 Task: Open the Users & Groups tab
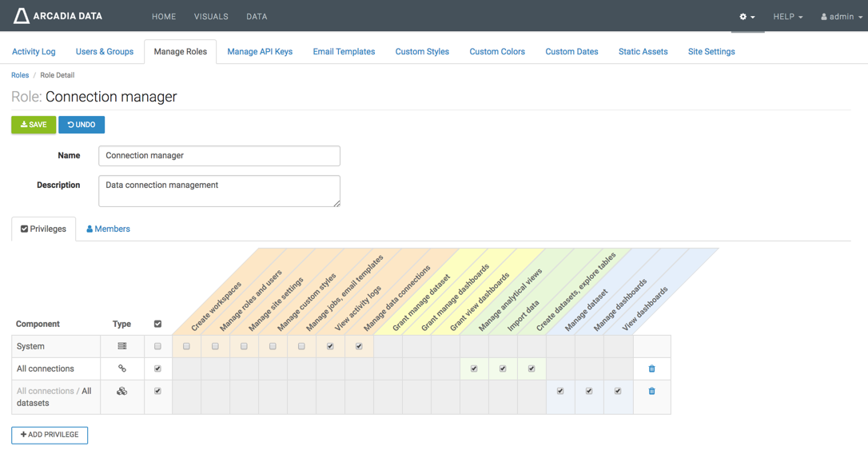pos(105,52)
